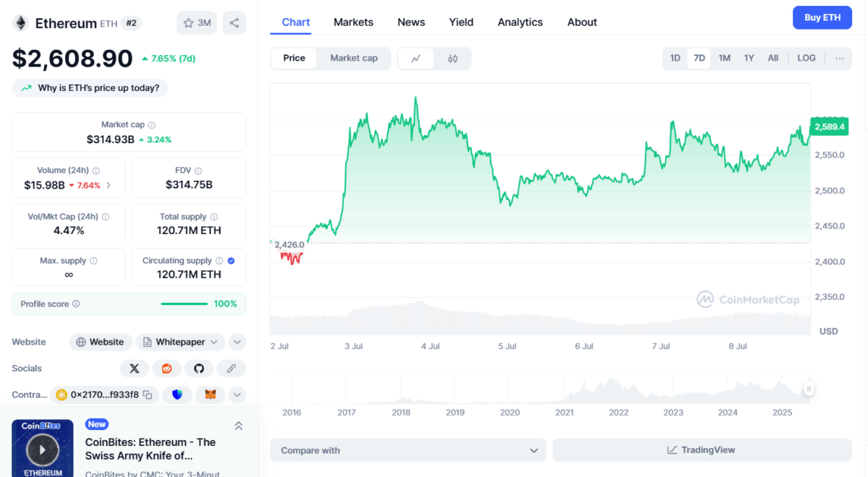Click the Profile score info icon
The width and height of the screenshot is (868, 477).
pos(76,304)
